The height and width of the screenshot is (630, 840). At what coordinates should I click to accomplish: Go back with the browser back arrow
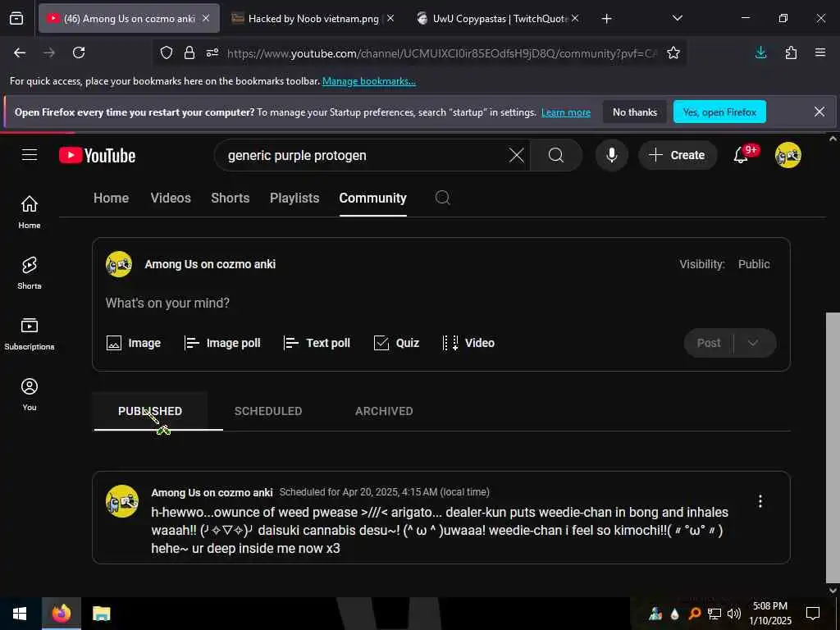click(x=20, y=52)
